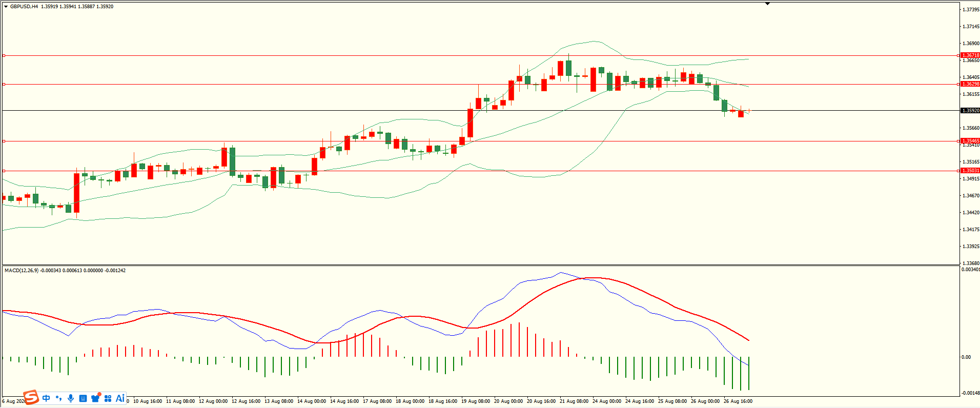Click the 18 Aug 00:00 time label

(410, 401)
